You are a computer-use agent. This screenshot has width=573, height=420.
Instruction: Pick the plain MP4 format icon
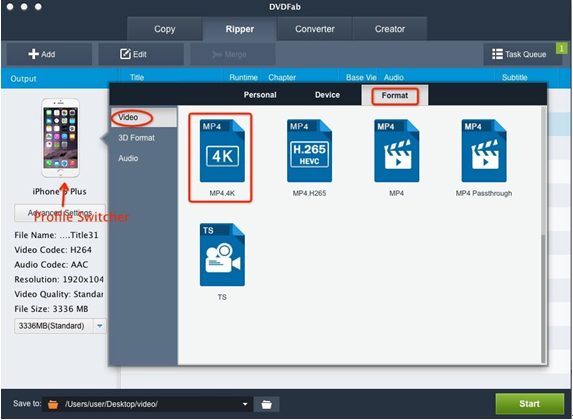tap(396, 151)
